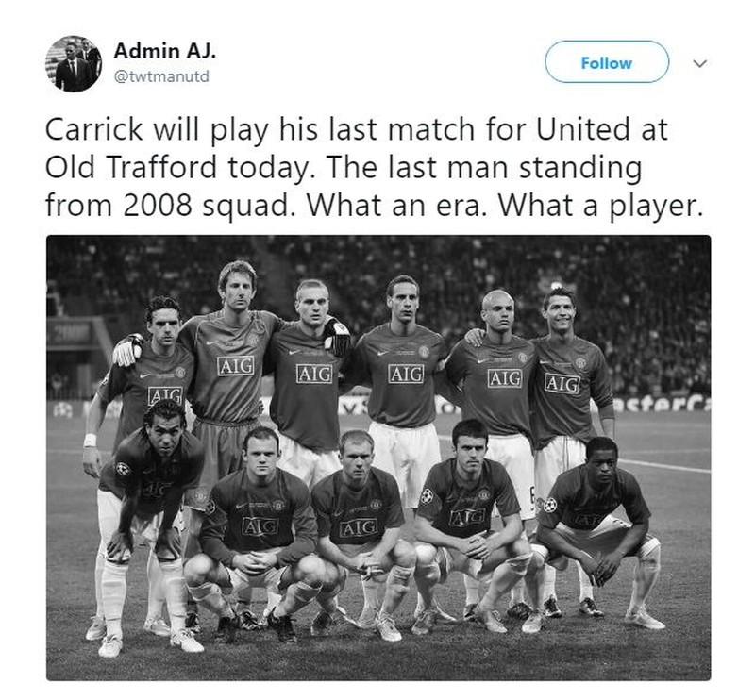Image resolution: width=755 pixels, height=700 pixels.
Task: Click the starball sleeve badge on far-right crouching player
Action: 550,505
